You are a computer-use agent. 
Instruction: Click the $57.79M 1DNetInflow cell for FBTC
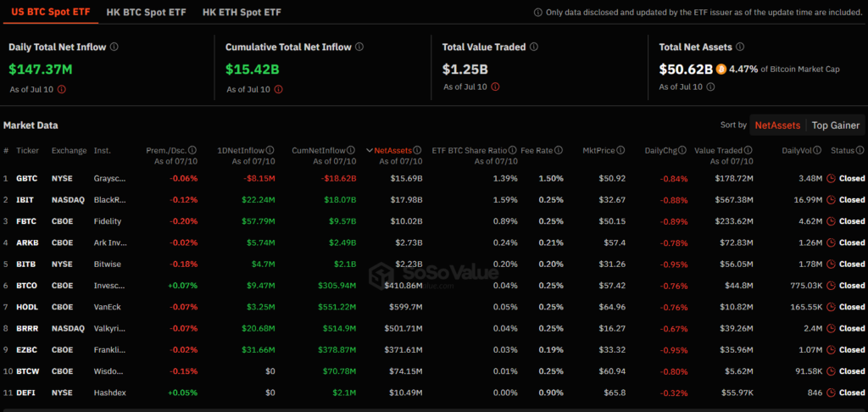click(x=259, y=221)
